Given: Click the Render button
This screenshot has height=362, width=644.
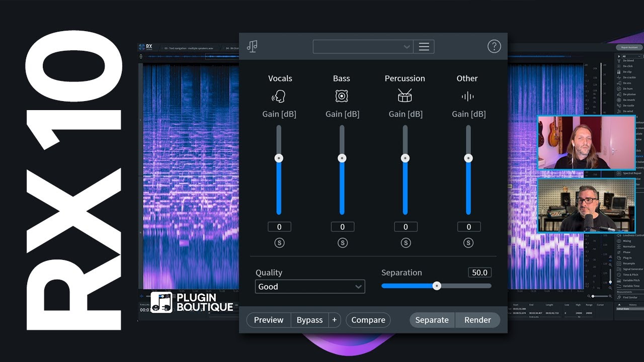Looking at the screenshot, I should pyautogui.click(x=477, y=320).
